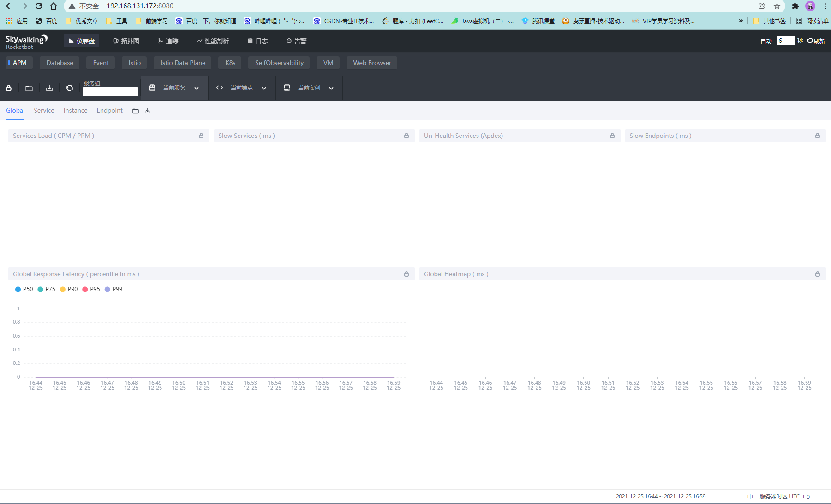
Task: Click lock icon on Slow Endpoints panel
Action: (x=818, y=136)
